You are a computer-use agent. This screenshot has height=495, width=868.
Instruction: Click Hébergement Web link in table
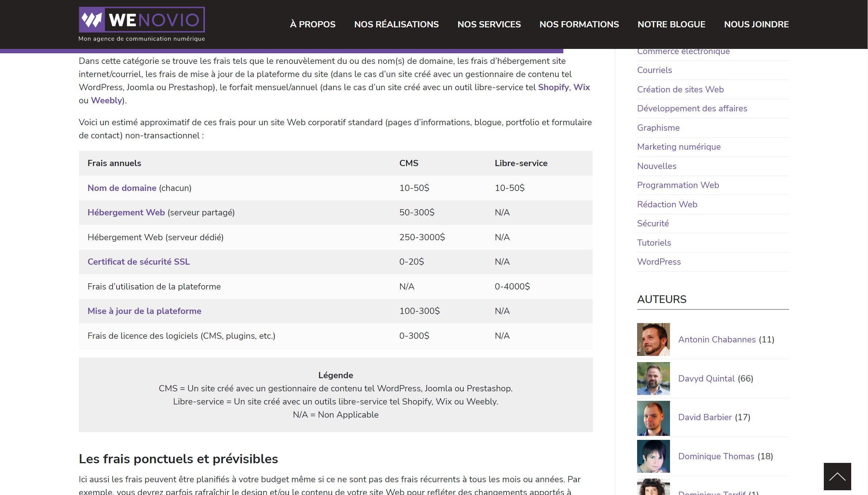point(126,212)
